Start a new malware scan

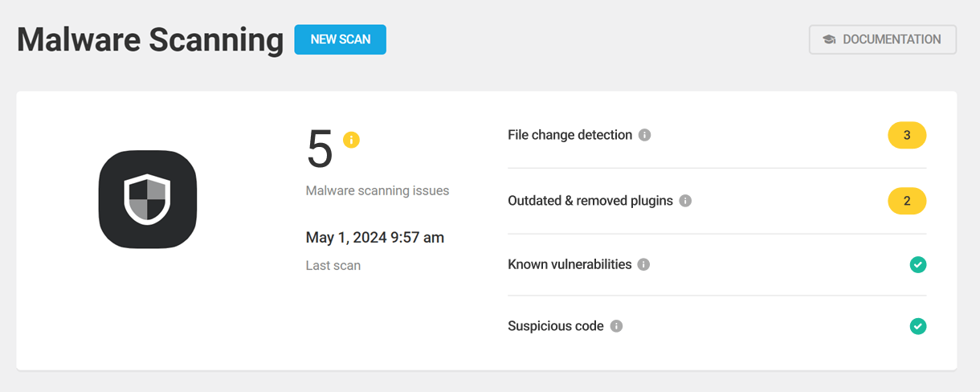(340, 39)
